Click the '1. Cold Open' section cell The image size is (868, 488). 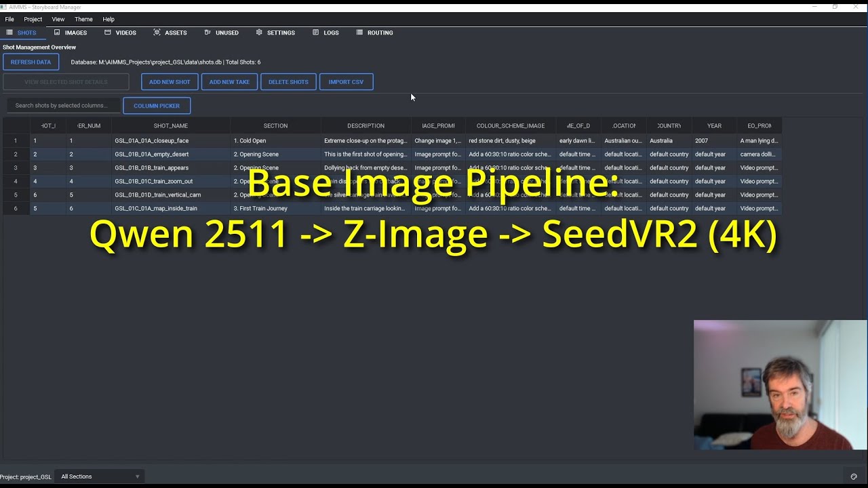click(275, 141)
